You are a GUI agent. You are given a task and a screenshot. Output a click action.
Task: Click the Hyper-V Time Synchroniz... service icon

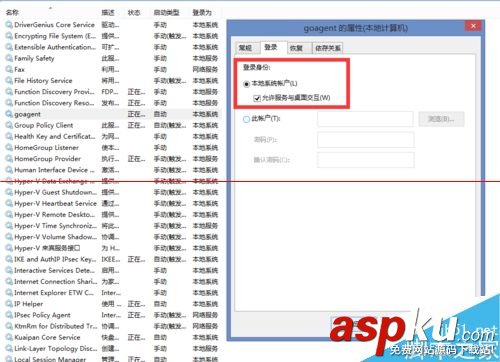(x=9, y=226)
